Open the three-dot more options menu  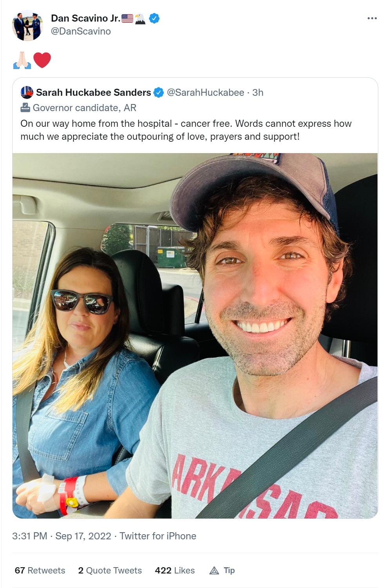click(x=372, y=18)
